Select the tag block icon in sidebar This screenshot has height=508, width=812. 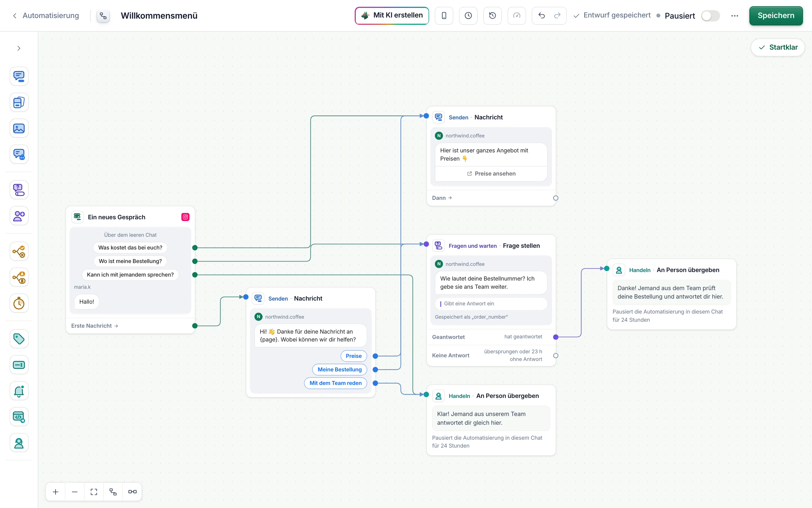point(19,339)
